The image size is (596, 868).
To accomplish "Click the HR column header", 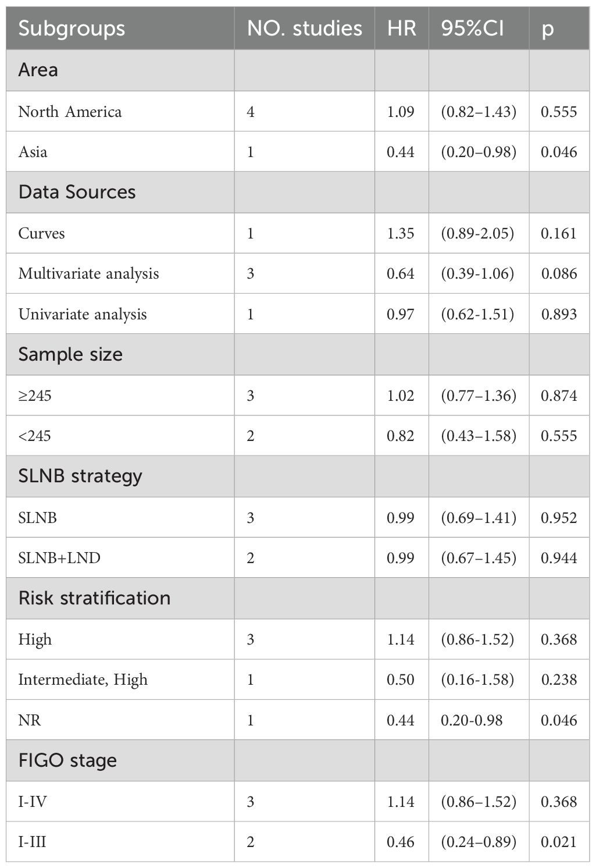I will coord(401,29).
